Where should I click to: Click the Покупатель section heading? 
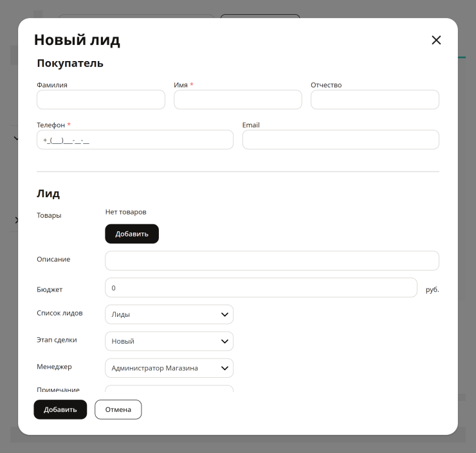coord(70,64)
